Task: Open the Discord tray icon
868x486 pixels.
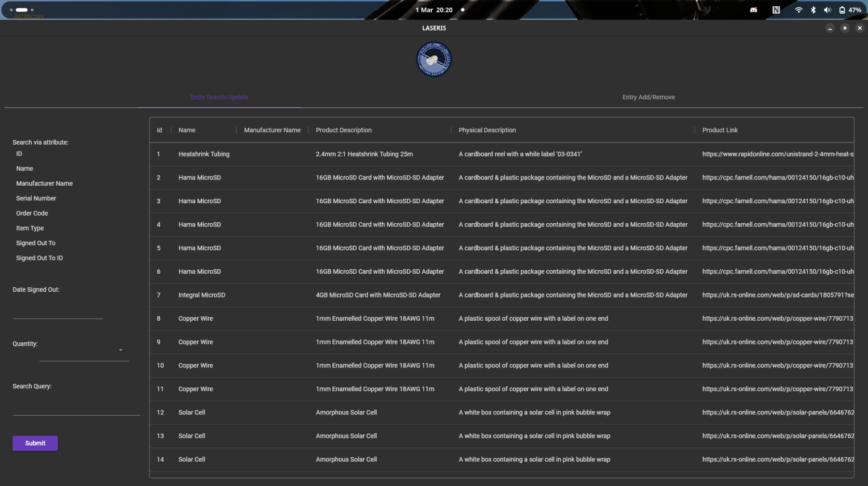Action: tap(753, 10)
